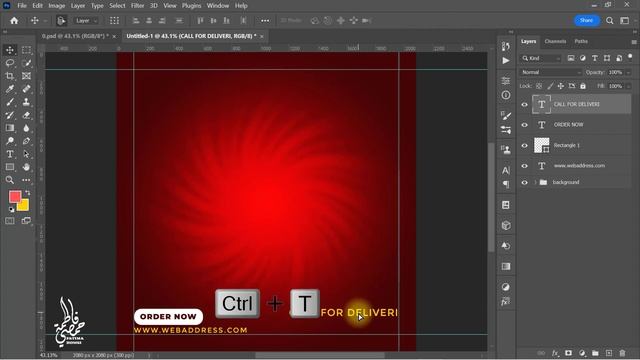The width and height of the screenshot is (640, 360).
Task: Hide the Rectangle 1 layer
Action: click(x=524, y=145)
